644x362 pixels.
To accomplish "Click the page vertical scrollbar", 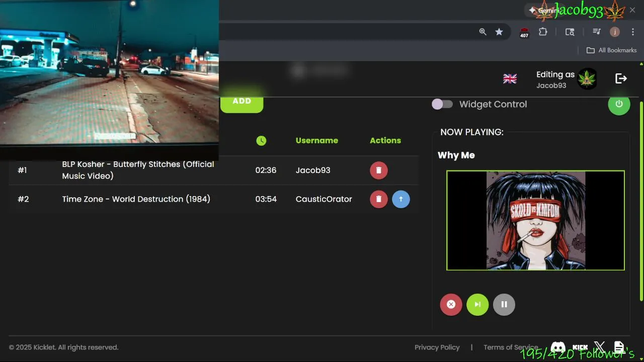I will tap(641, 201).
